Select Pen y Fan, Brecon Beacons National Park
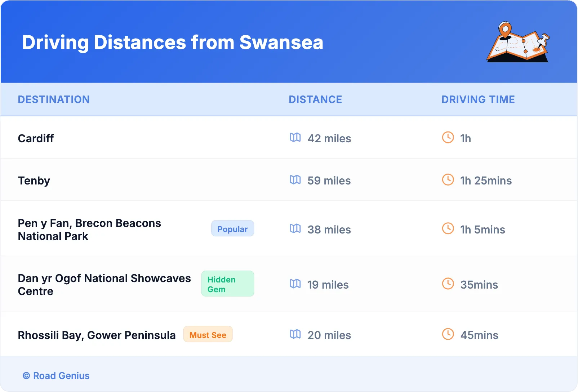 [89, 230]
